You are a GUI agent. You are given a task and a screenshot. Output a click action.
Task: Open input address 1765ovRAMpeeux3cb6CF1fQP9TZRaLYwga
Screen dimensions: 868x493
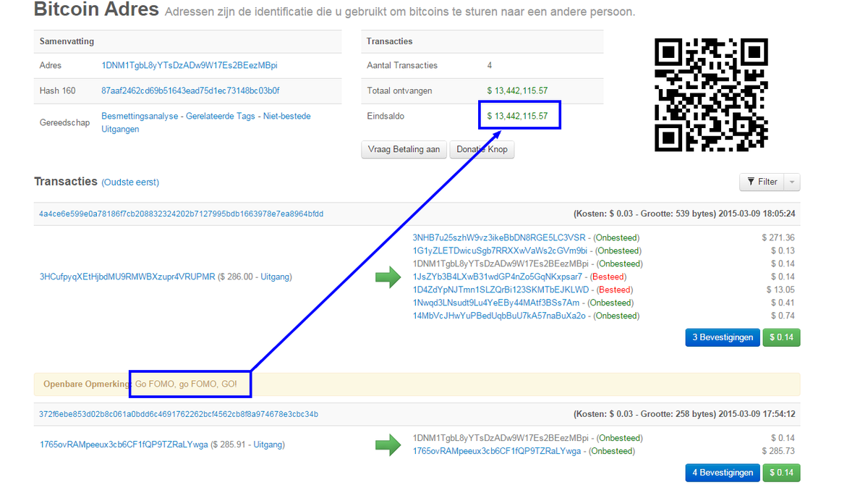tap(124, 444)
